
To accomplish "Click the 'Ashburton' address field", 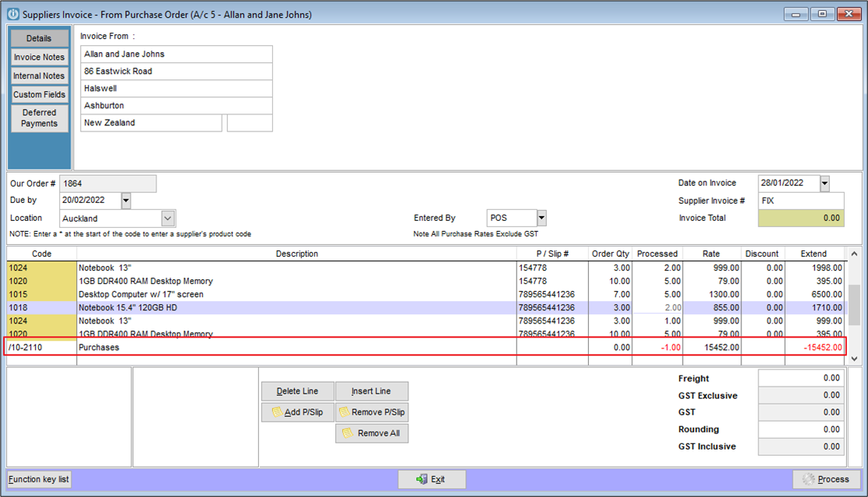I will tap(177, 106).
